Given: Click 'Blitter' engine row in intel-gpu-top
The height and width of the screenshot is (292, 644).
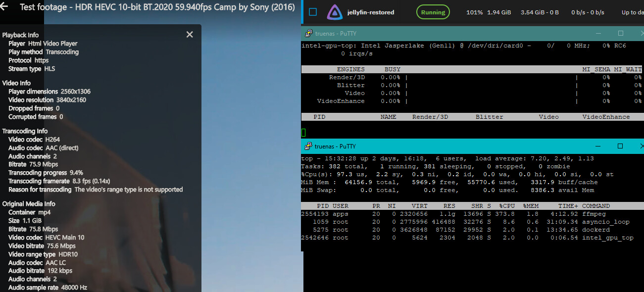Looking at the screenshot, I should click(x=471, y=85).
